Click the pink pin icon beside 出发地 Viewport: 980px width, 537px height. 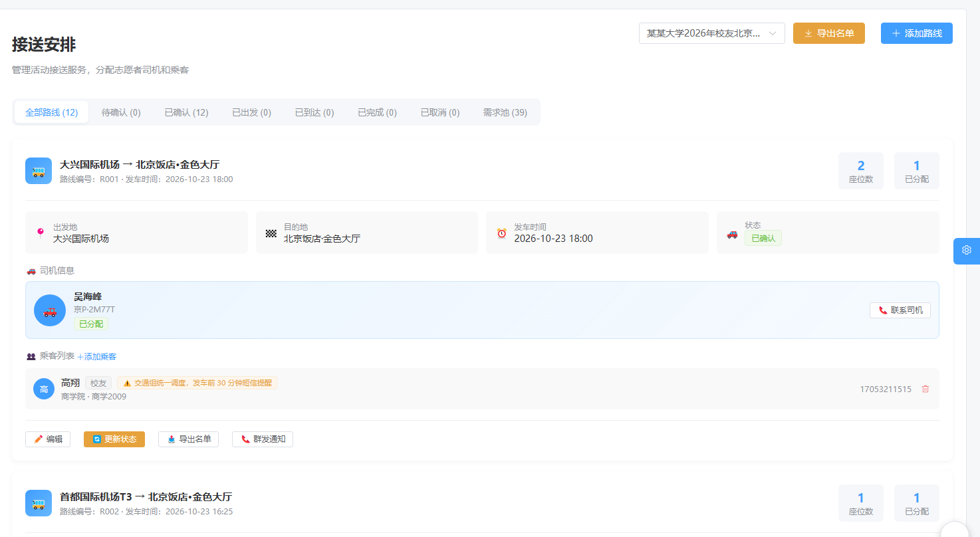coord(41,233)
